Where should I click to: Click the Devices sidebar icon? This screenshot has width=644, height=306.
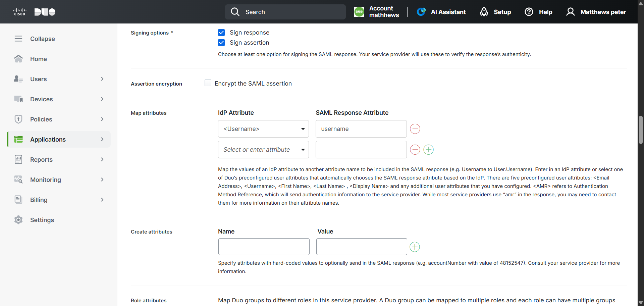18,99
